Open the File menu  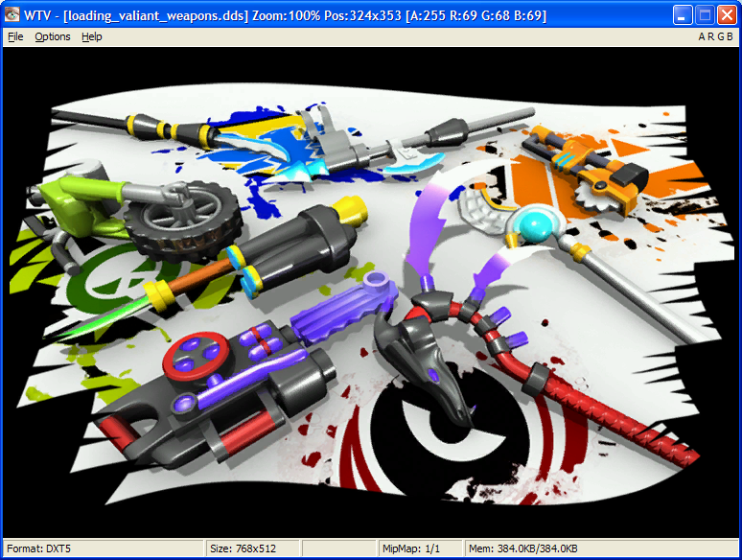[x=15, y=36]
